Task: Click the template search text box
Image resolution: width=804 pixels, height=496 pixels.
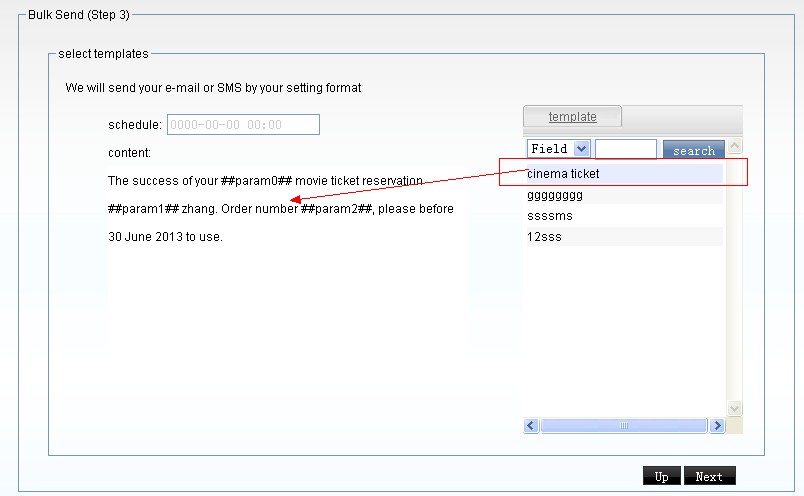Action: pyautogui.click(x=625, y=149)
